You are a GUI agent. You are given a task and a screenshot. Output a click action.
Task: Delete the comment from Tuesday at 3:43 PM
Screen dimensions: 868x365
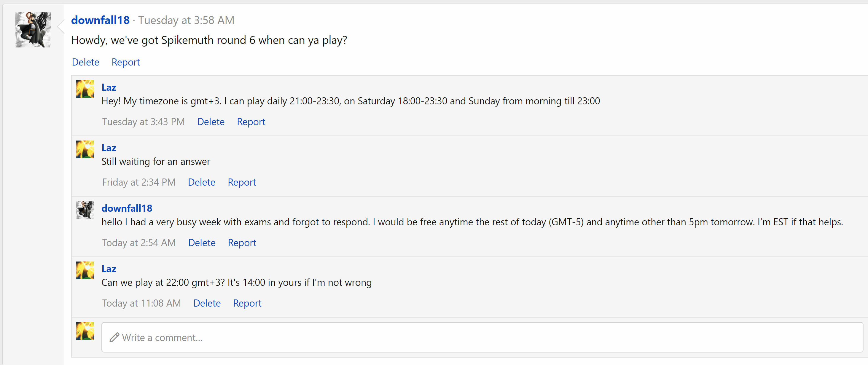[211, 122]
